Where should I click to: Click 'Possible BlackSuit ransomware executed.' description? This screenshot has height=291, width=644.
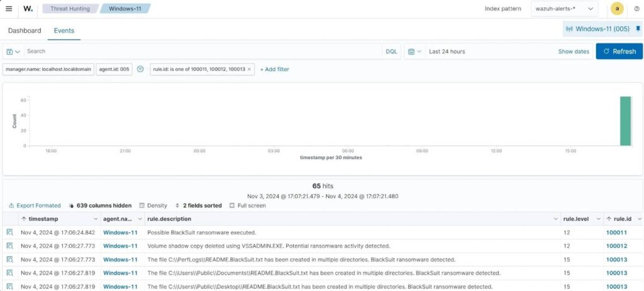coord(202,233)
